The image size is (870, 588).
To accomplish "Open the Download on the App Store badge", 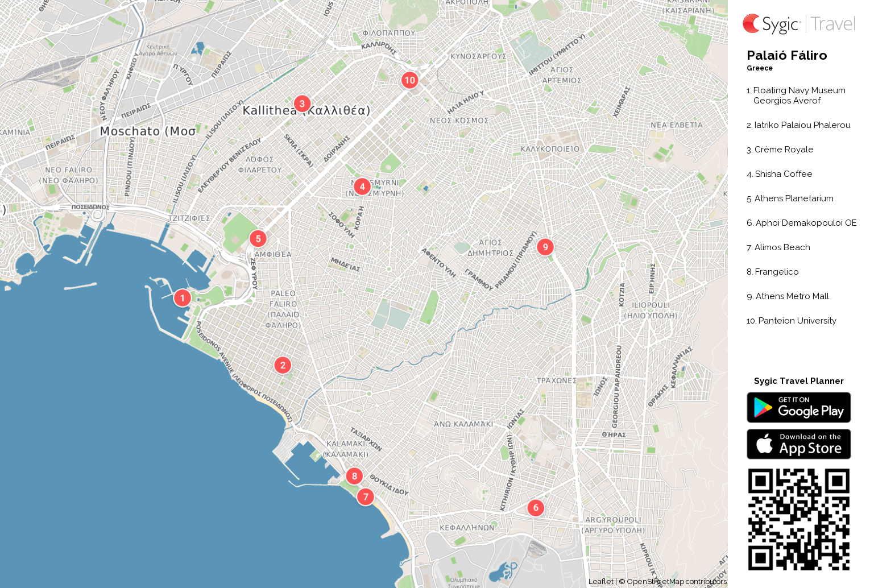I will click(x=799, y=444).
